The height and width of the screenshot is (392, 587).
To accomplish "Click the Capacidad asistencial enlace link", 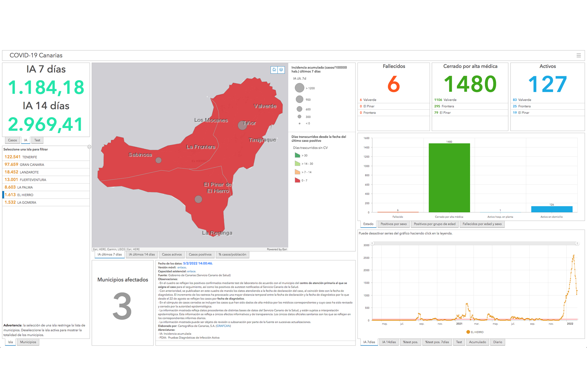I will 191,271.
